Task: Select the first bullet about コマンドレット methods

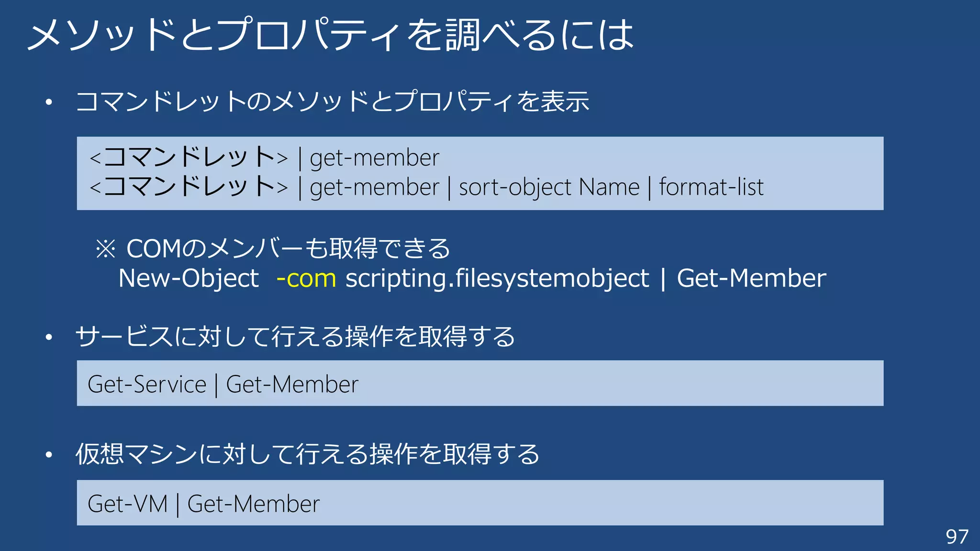Action: click(x=332, y=101)
